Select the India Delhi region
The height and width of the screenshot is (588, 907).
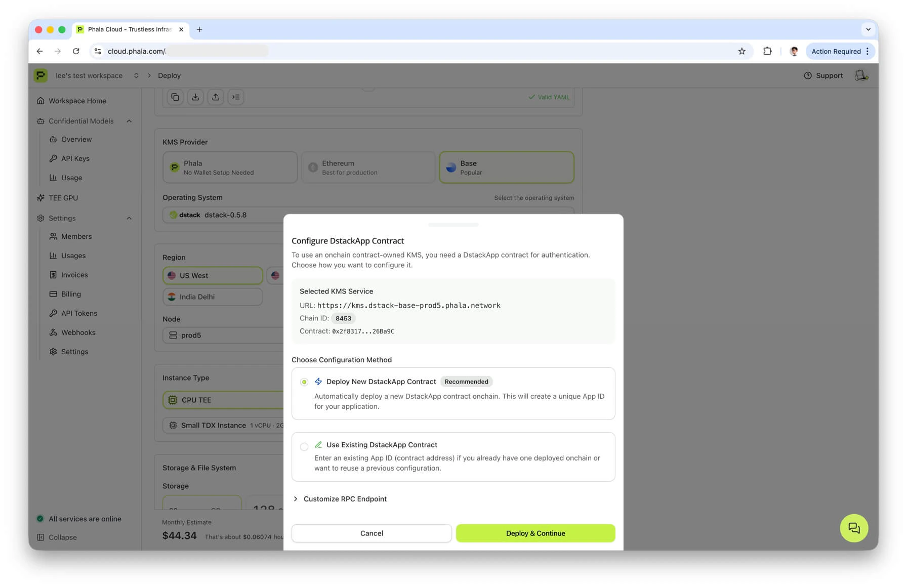click(x=212, y=297)
